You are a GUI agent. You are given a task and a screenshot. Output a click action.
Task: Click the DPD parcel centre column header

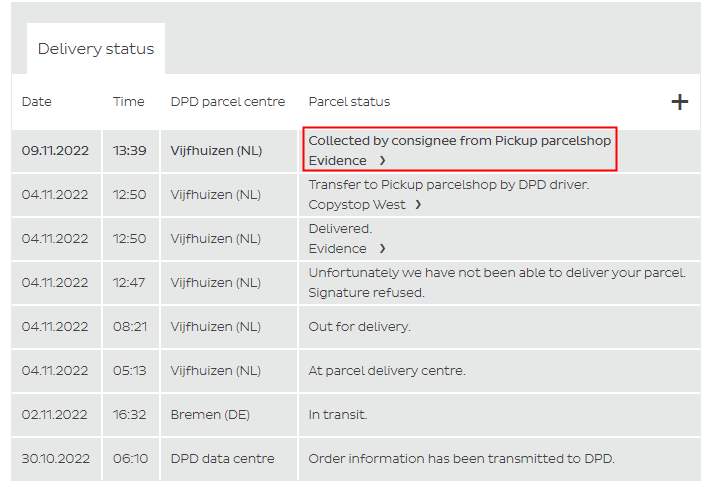[228, 102]
